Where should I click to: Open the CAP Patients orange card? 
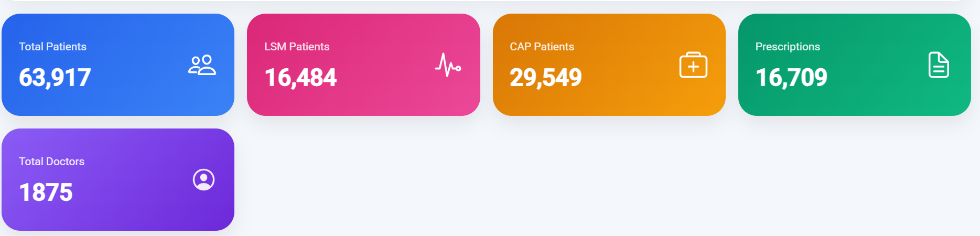[609, 65]
